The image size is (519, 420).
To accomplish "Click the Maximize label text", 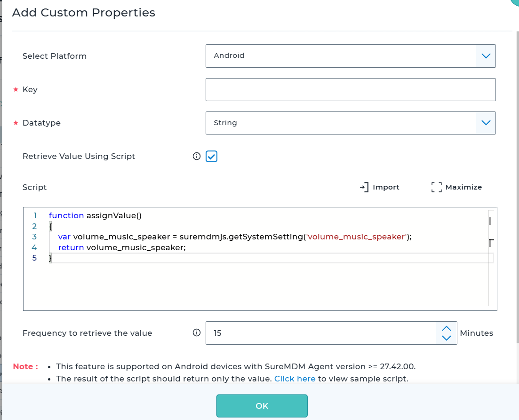I will click(463, 187).
